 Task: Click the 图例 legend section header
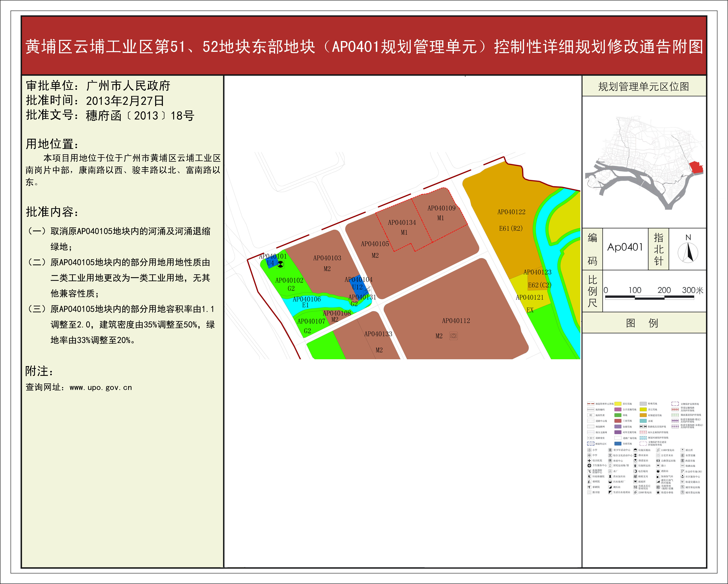642,323
